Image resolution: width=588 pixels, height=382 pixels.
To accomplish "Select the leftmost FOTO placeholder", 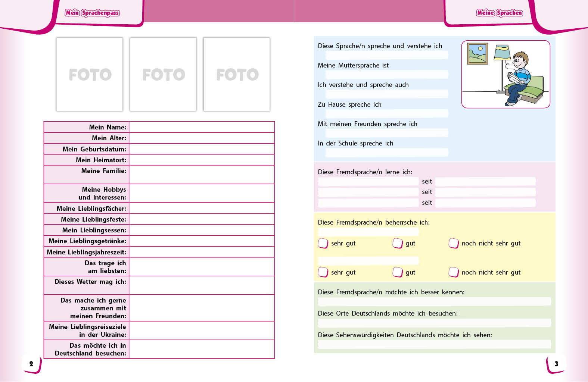I will tap(90, 74).
